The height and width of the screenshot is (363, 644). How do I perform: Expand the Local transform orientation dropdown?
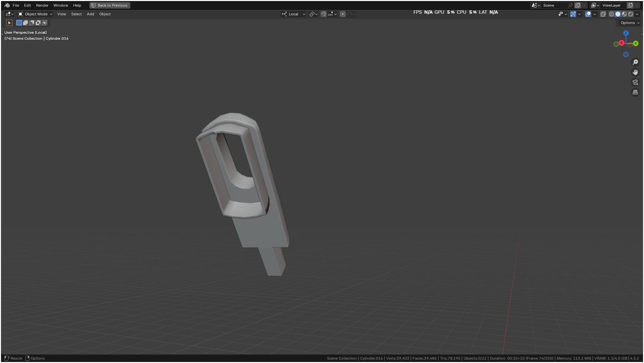(x=294, y=14)
